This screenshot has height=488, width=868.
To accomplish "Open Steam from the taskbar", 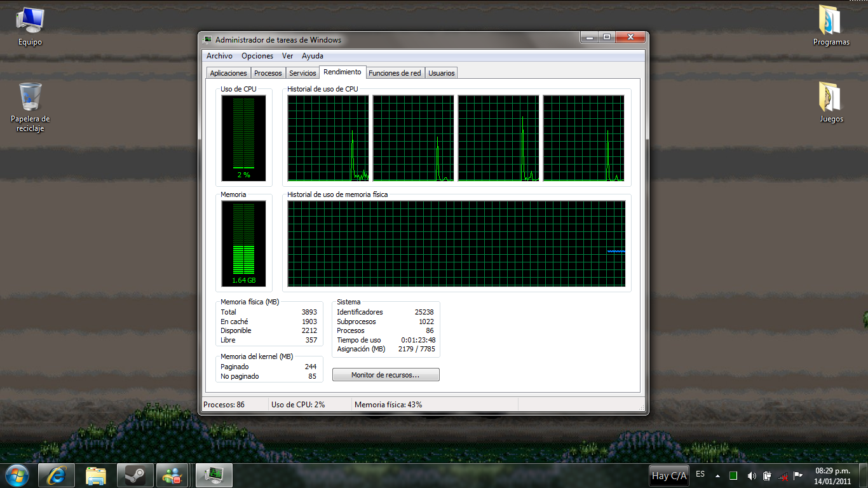I will click(x=135, y=475).
